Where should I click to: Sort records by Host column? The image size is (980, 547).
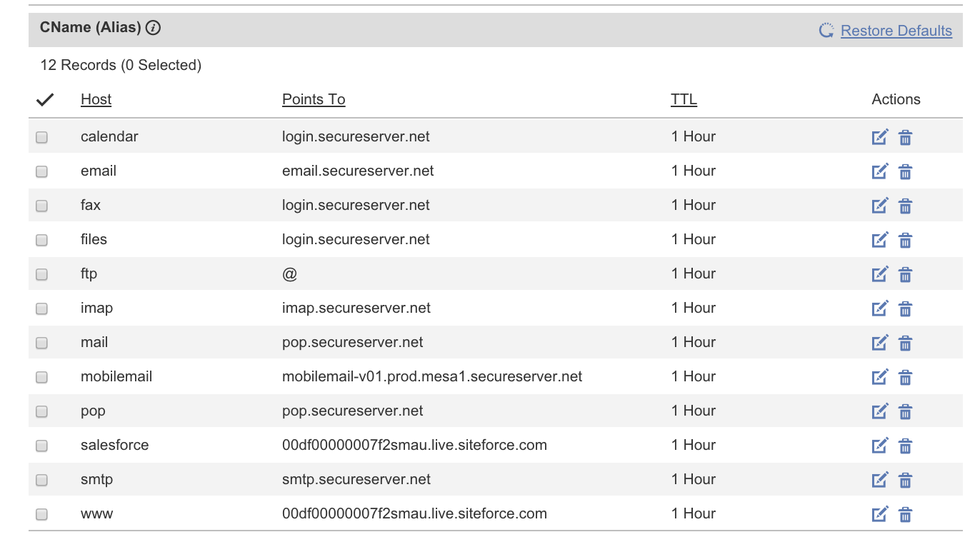tap(96, 99)
